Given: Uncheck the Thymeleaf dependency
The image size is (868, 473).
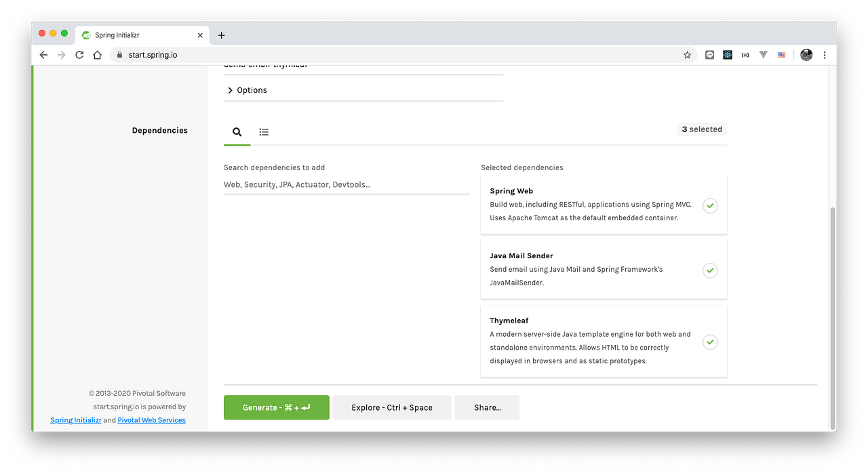Looking at the screenshot, I should point(709,342).
